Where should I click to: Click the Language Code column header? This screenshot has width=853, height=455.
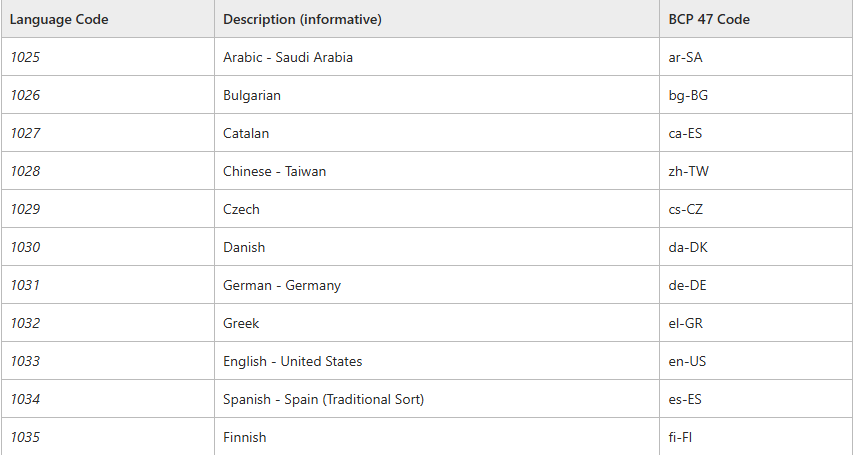(x=60, y=19)
